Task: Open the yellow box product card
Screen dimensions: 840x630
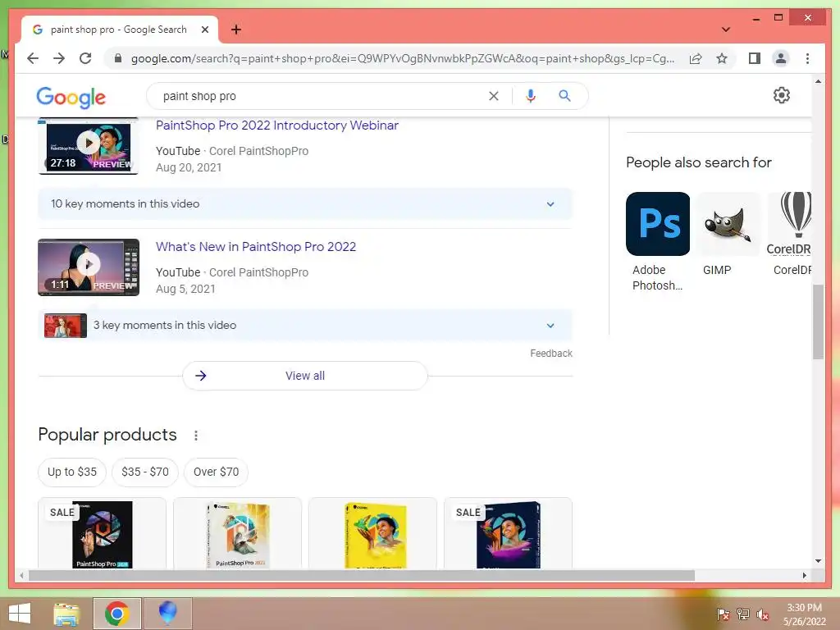Action: click(x=373, y=533)
